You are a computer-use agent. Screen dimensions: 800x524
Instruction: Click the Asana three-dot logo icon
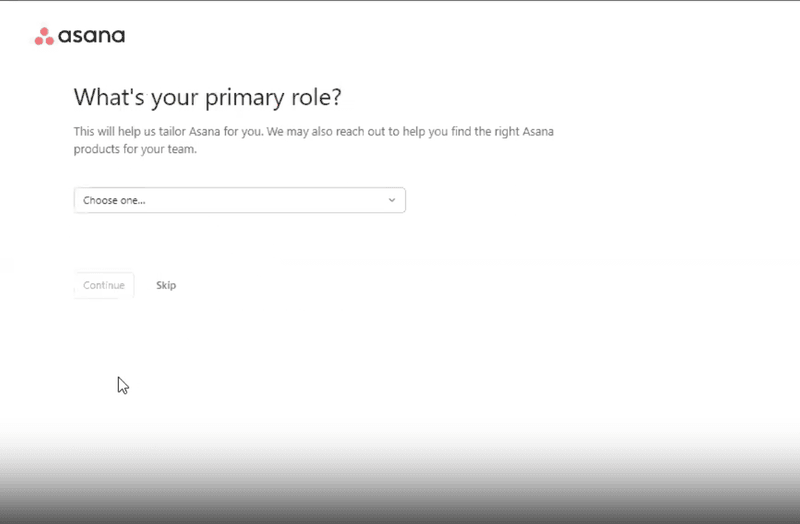point(44,37)
